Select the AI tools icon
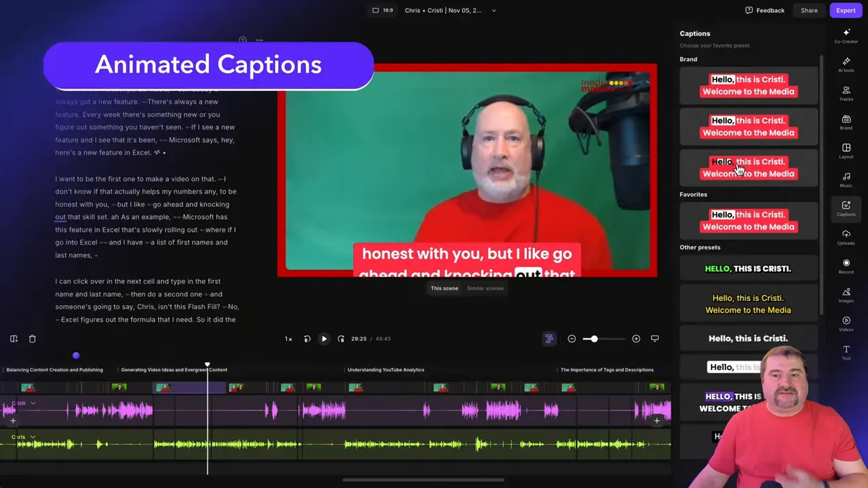 click(846, 66)
